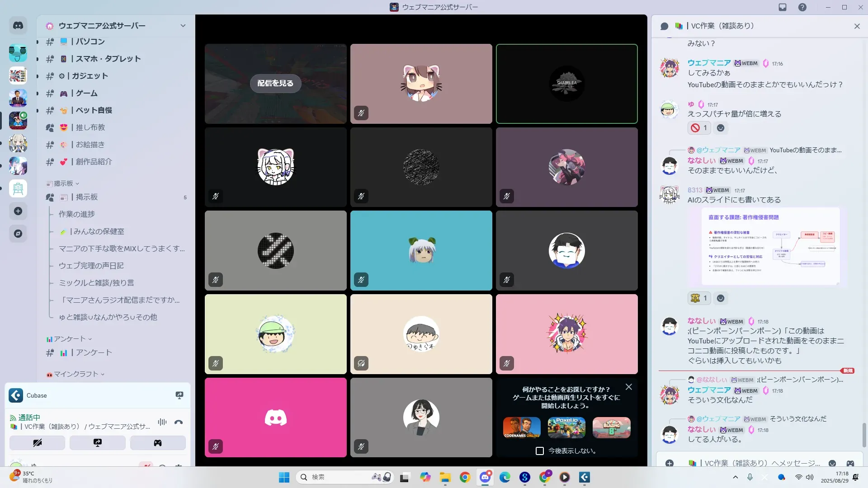Disconnect from the voice call
The height and width of the screenshot is (488, 868).
point(179,422)
